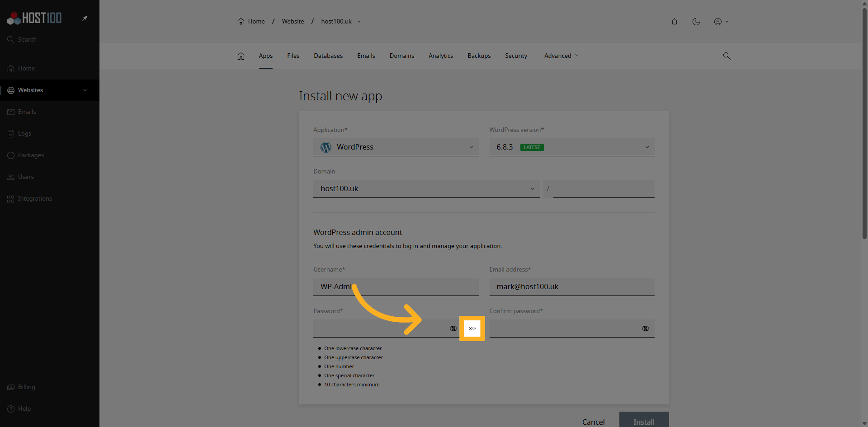Switch to the Domains tab
The height and width of the screenshot is (427, 868).
pyautogui.click(x=402, y=56)
